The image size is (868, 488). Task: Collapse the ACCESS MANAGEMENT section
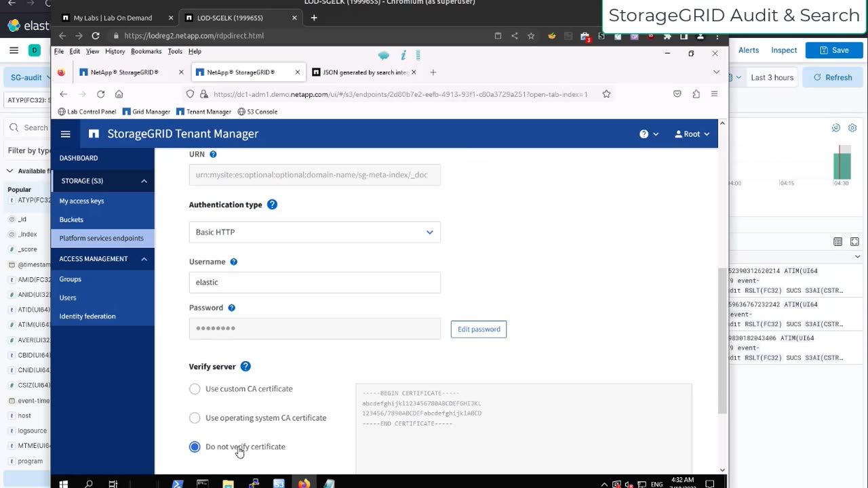144,259
